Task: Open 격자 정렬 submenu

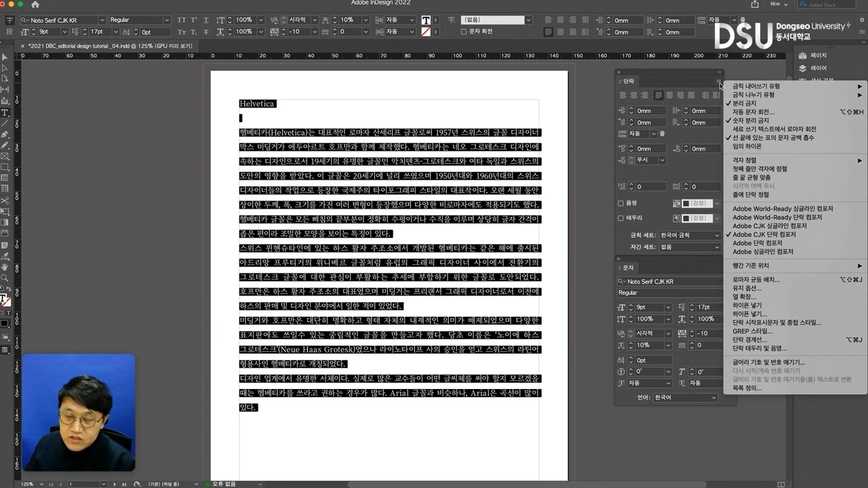Action: pos(795,161)
